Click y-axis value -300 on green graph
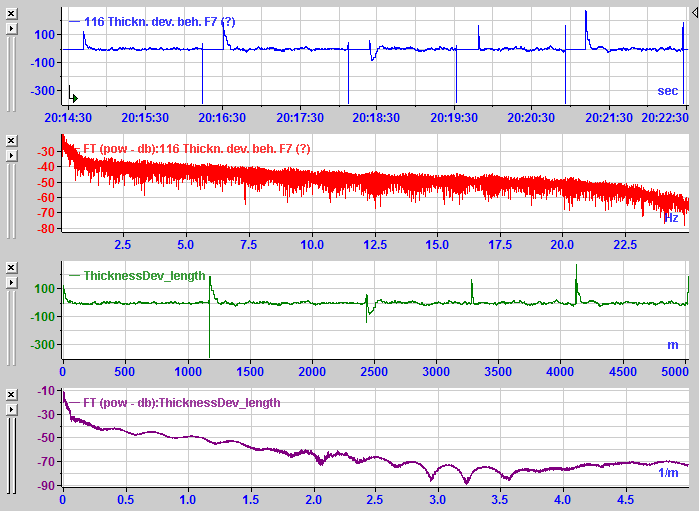699x511 pixels. (x=42, y=345)
